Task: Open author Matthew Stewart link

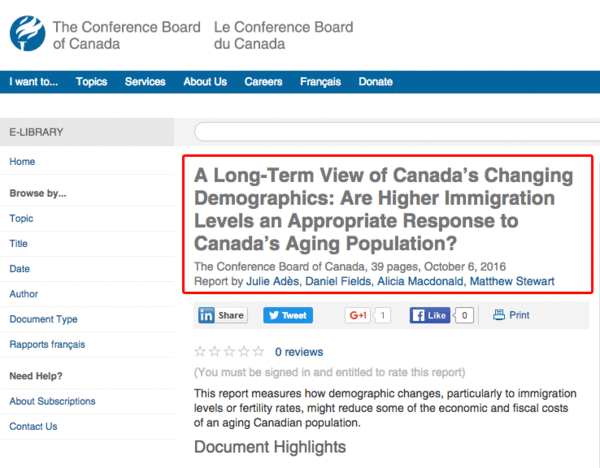Action: pyautogui.click(x=515, y=281)
